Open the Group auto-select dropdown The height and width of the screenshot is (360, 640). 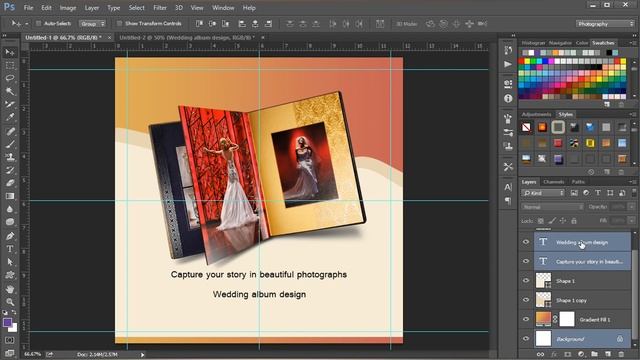92,24
